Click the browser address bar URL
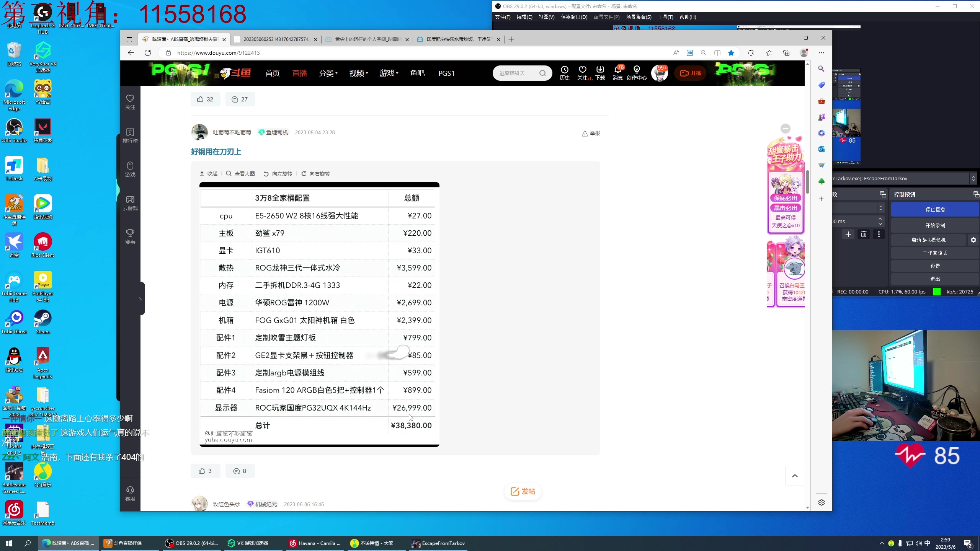 (219, 53)
